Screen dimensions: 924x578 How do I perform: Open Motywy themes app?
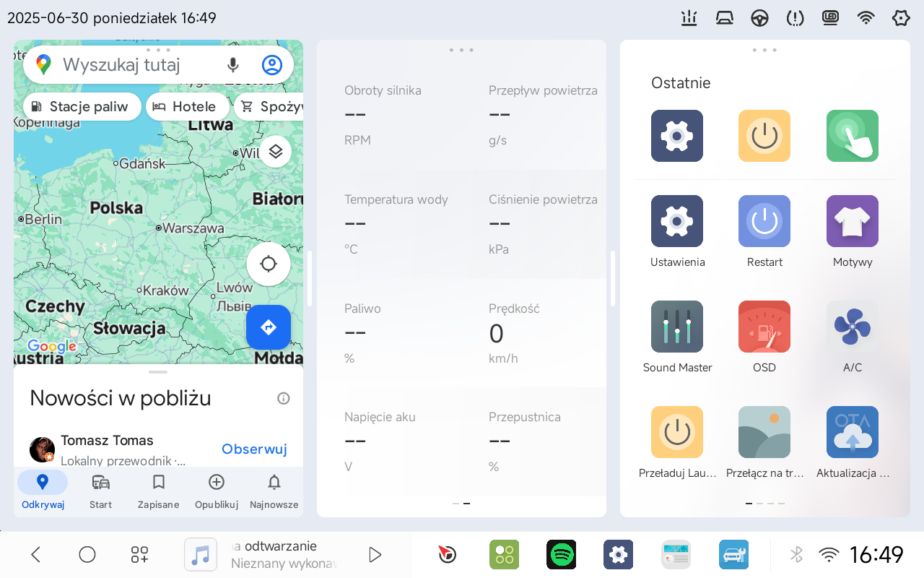point(852,221)
